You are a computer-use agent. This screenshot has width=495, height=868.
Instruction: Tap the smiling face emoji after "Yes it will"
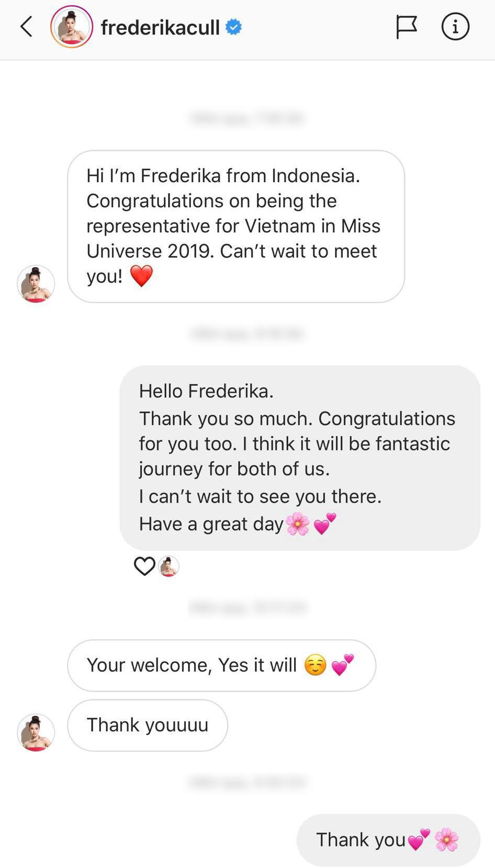pos(316,665)
